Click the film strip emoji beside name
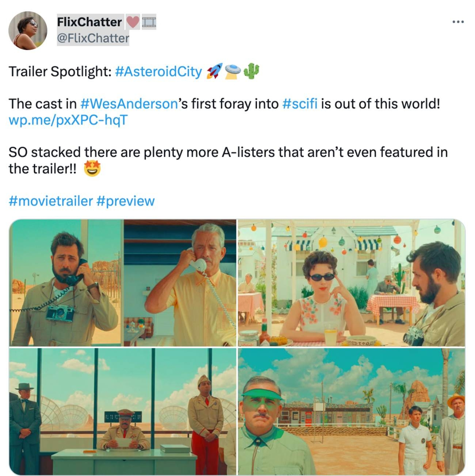Viewport: 475px width, 476px height. [149, 22]
